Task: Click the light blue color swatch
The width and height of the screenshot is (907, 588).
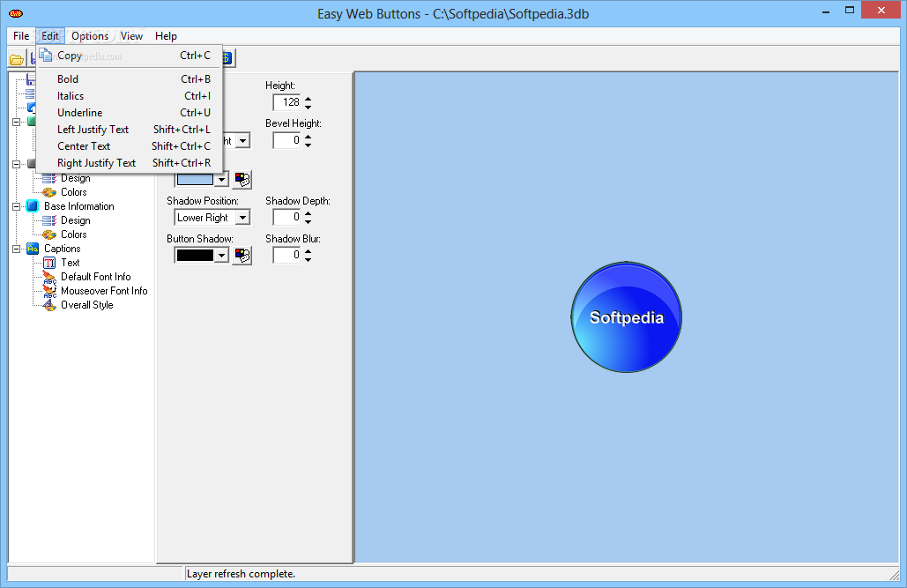Action: click(195, 180)
